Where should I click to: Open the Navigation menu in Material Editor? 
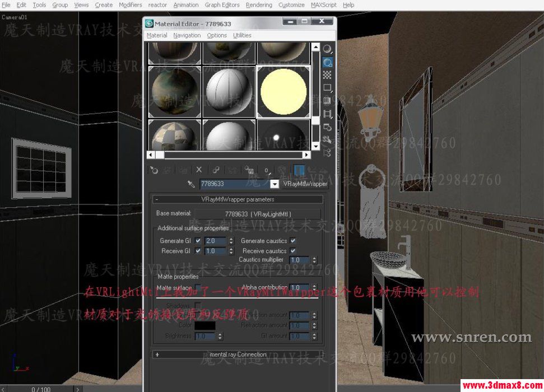[187, 35]
